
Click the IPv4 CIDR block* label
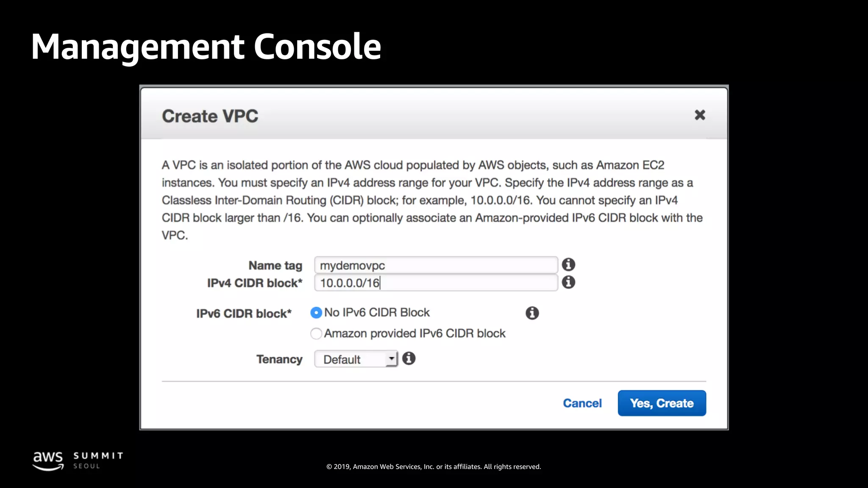pos(255,283)
